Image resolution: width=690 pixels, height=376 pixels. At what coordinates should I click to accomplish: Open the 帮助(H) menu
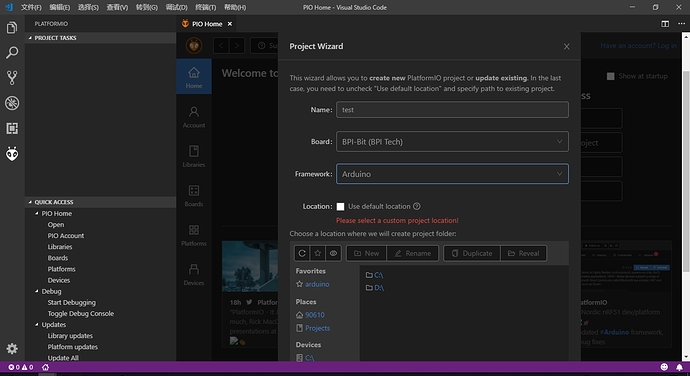(235, 7)
